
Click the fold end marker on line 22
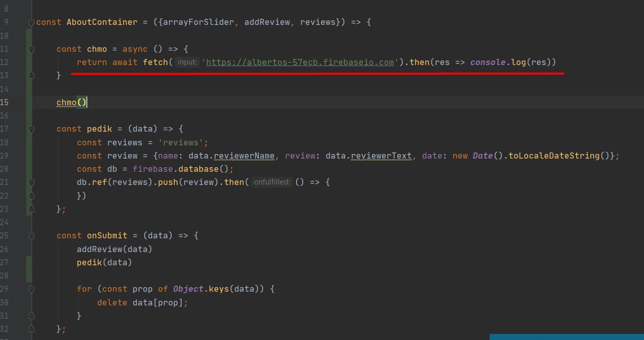pos(31,195)
